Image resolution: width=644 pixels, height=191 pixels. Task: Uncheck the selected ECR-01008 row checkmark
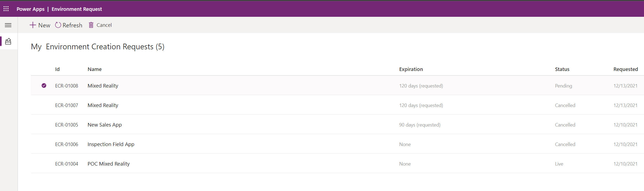coord(44,86)
